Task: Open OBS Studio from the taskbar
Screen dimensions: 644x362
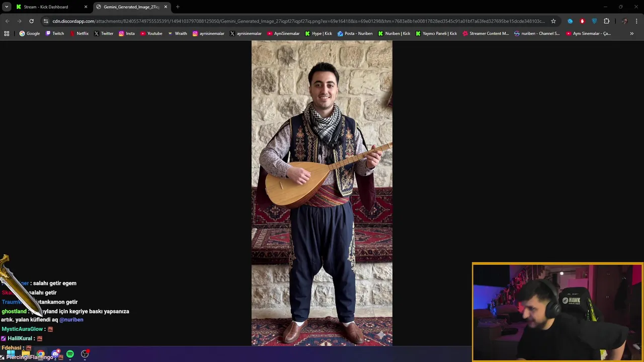Action: [85, 354]
